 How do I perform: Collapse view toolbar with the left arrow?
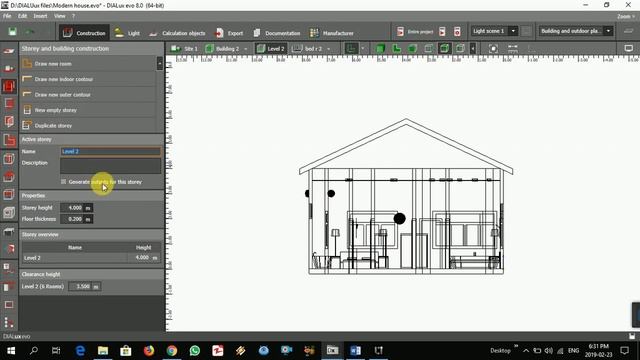[473, 49]
